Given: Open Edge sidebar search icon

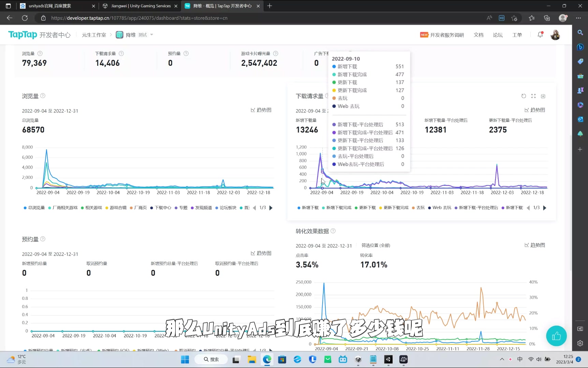Looking at the screenshot, I should (x=580, y=32).
